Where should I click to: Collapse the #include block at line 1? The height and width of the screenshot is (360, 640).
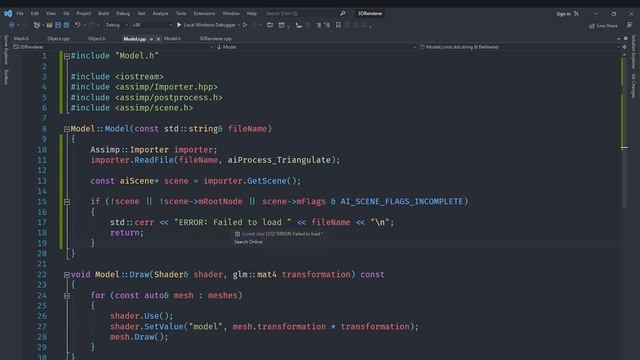[67, 56]
